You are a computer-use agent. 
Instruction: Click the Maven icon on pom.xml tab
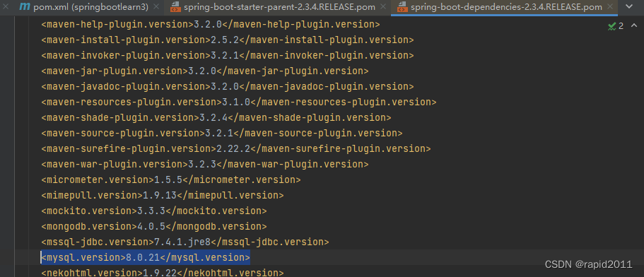[25, 7]
